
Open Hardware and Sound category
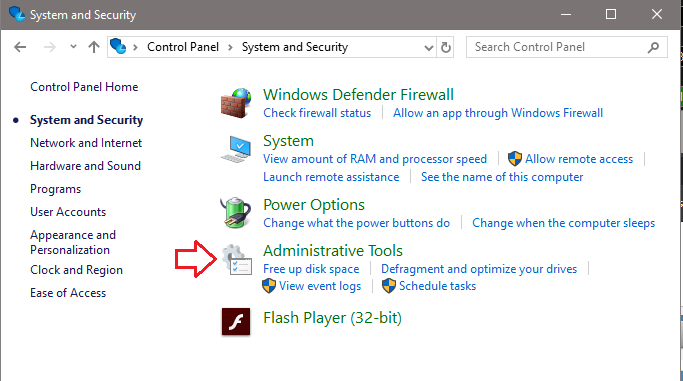85,166
